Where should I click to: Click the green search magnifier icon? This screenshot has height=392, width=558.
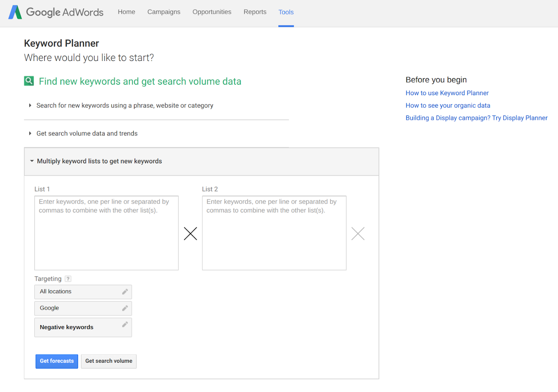[29, 81]
